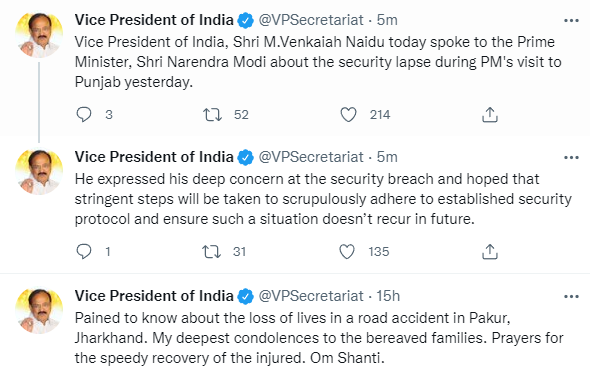Open more options on the second tweet
Image resolution: width=590 pixels, height=380 pixels.
571,157
